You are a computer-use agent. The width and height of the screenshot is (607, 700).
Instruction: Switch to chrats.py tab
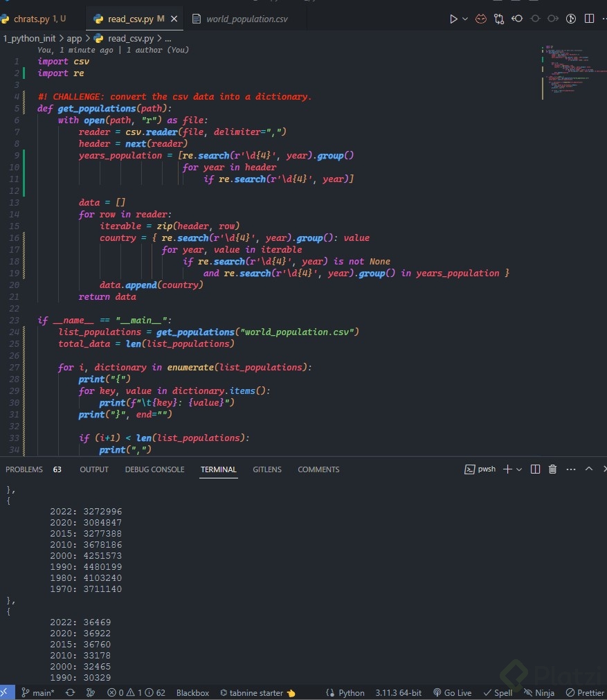(32, 19)
